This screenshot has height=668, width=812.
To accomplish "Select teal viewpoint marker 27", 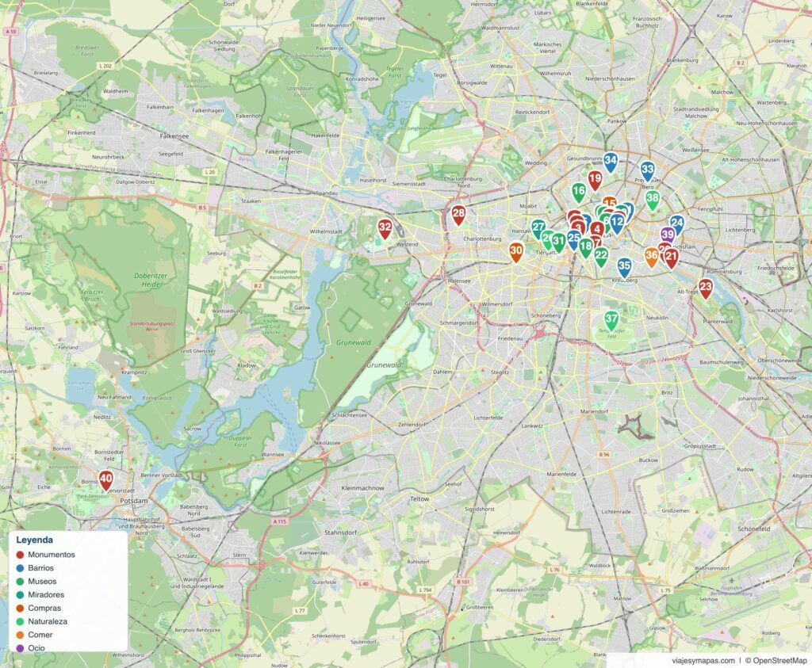I will pyautogui.click(x=538, y=228).
